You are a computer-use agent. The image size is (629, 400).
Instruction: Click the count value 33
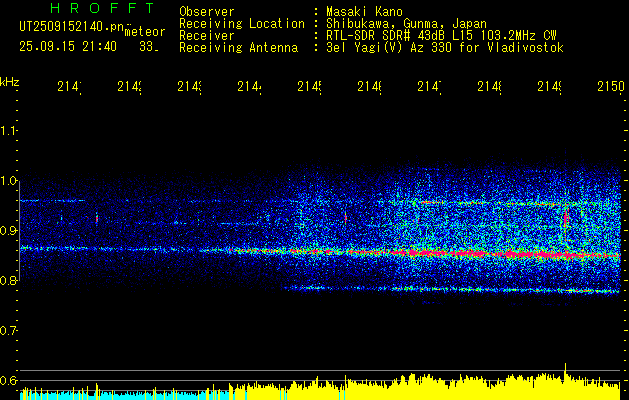[148, 47]
